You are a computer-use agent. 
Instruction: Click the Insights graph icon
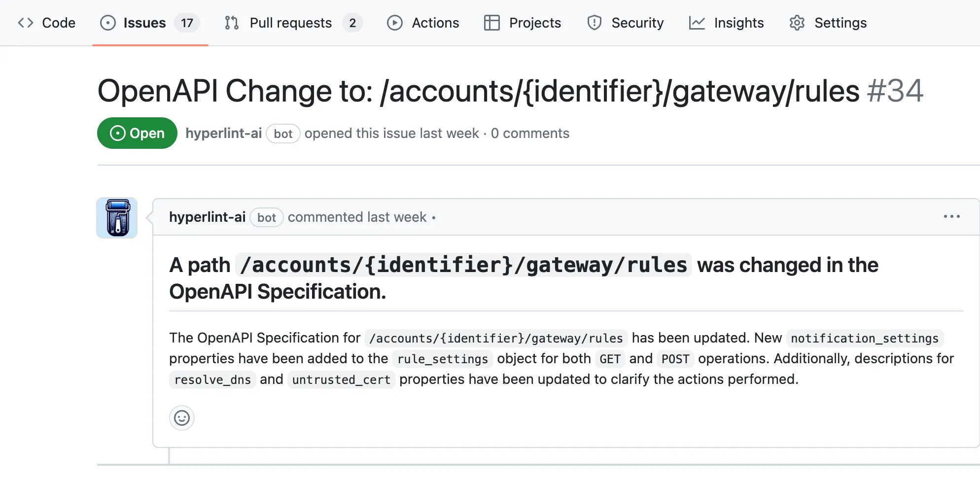tap(697, 23)
